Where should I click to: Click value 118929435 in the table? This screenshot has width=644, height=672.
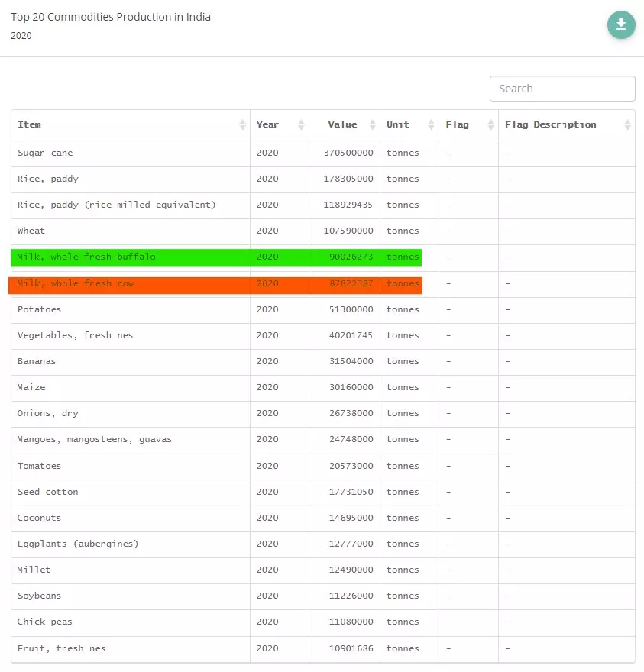pos(348,205)
